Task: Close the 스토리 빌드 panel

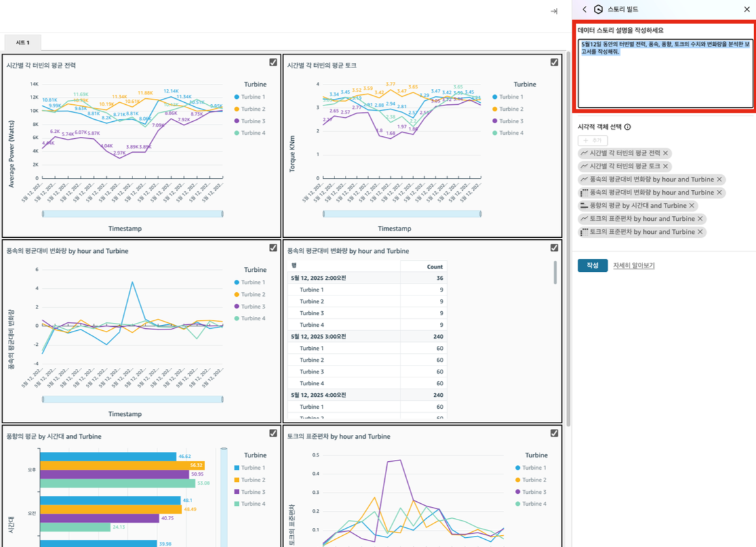Action: tap(746, 9)
